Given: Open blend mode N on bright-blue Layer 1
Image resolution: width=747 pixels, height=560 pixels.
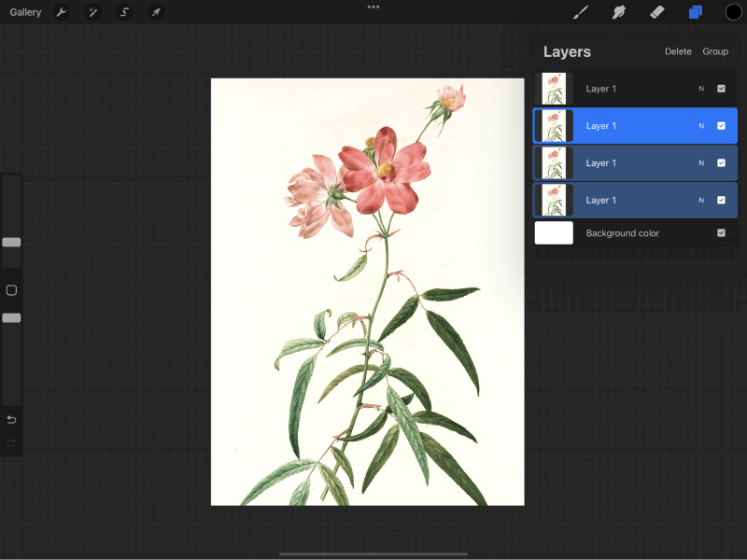Looking at the screenshot, I should point(701,126).
